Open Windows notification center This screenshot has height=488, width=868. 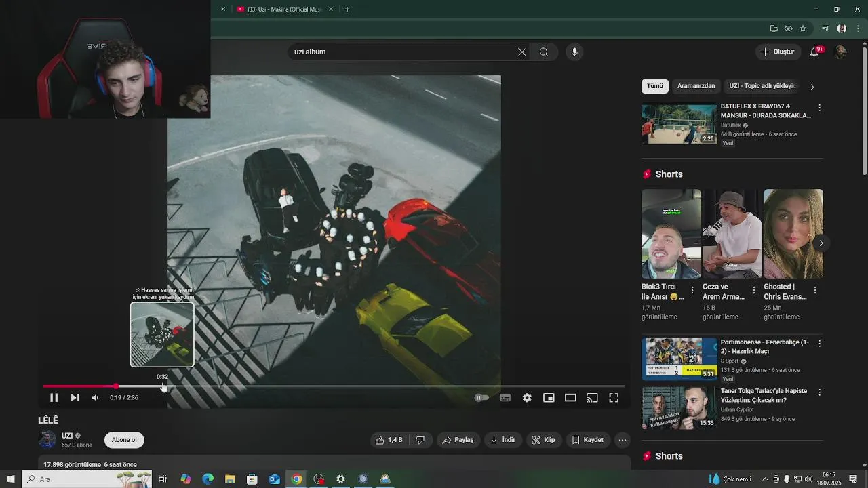pyautogui.click(x=853, y=479)
